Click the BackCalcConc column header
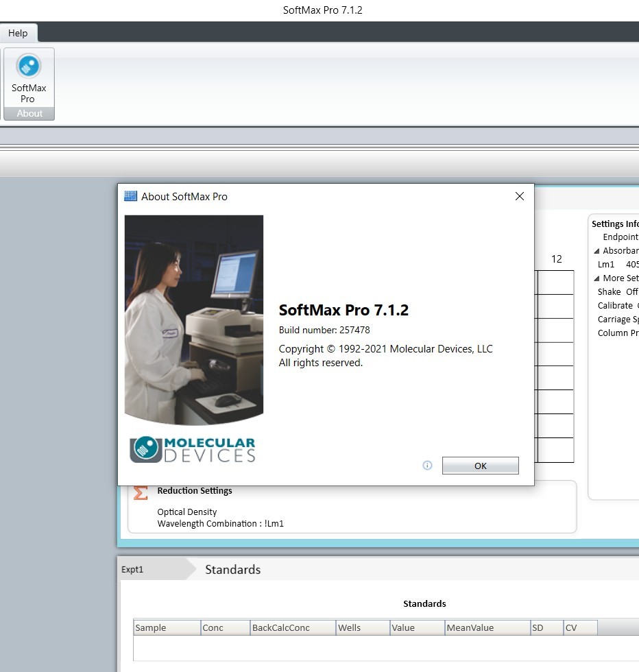Screen dimensions: 639x672 [x=293, y=627]
